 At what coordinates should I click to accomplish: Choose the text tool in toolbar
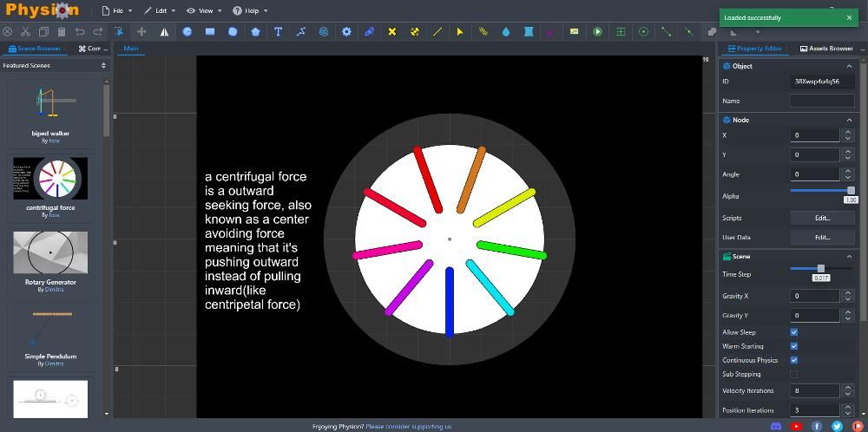278,31
